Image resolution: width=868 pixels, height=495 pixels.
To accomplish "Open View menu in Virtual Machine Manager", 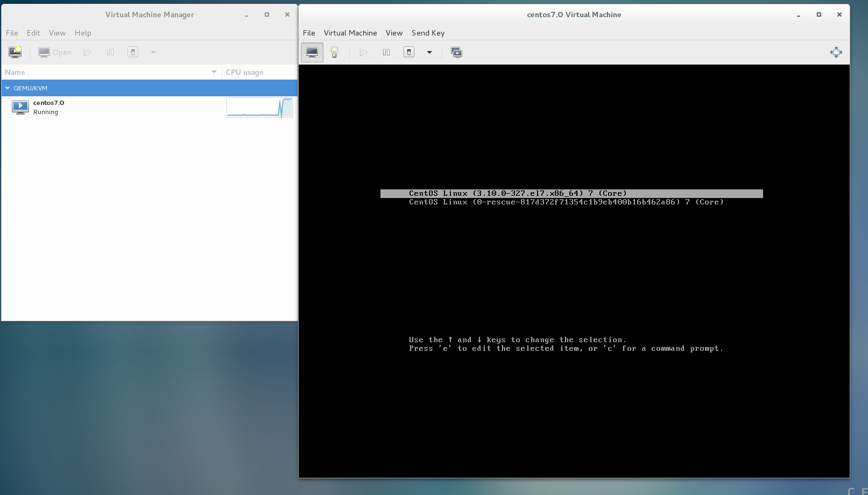I will click(57, 33).
